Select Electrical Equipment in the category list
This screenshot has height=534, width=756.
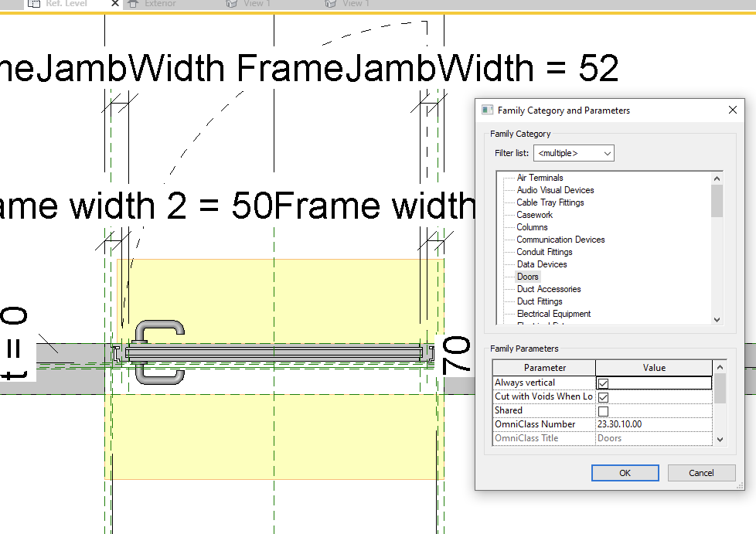[554, 313]
